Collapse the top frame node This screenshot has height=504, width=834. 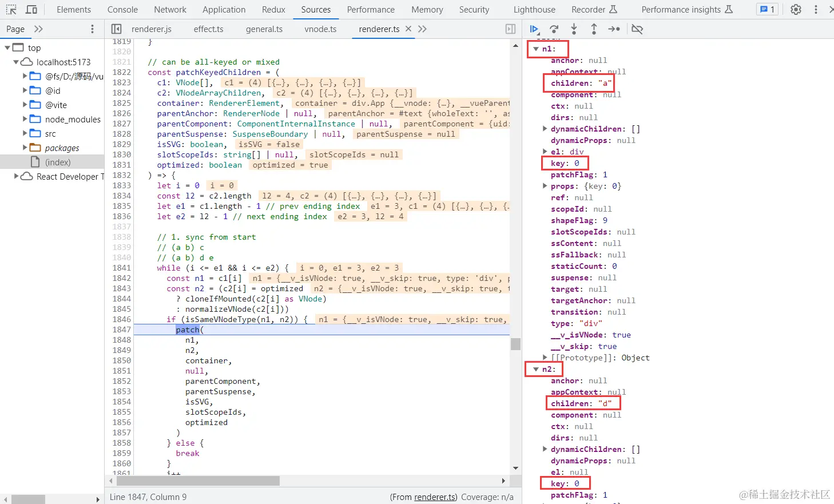tap(7, 48)
